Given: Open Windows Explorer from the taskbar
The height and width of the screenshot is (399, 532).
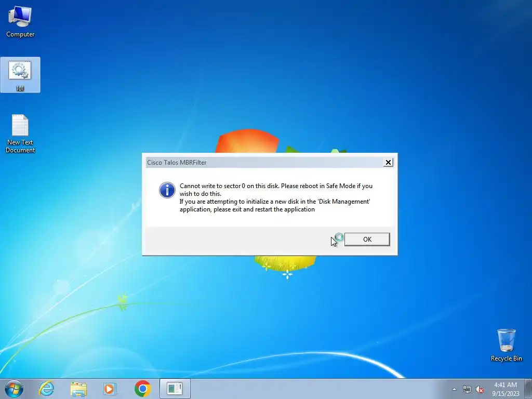Looking at the screenshot, I should tap(78, 389).
